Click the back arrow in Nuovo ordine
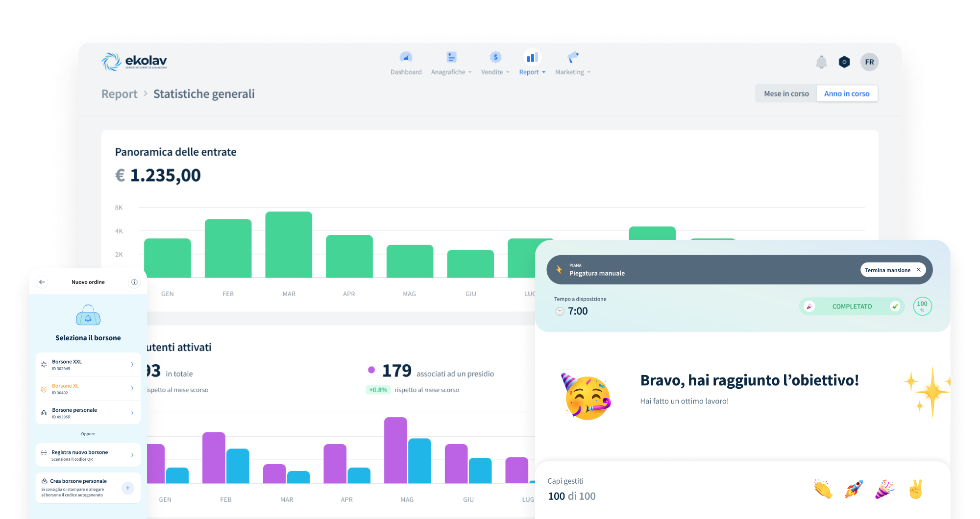This screenshot has height=519, width=980. [x=42, y=282]
